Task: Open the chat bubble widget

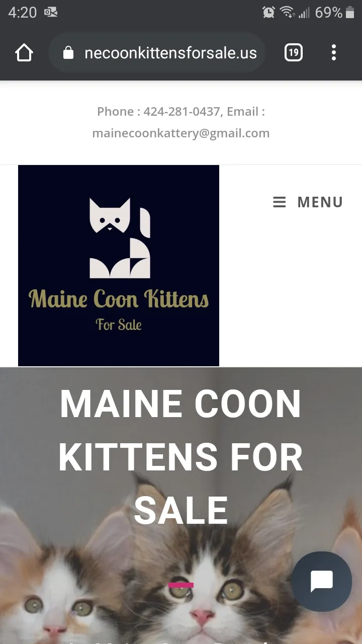Action: click(322, 582)
